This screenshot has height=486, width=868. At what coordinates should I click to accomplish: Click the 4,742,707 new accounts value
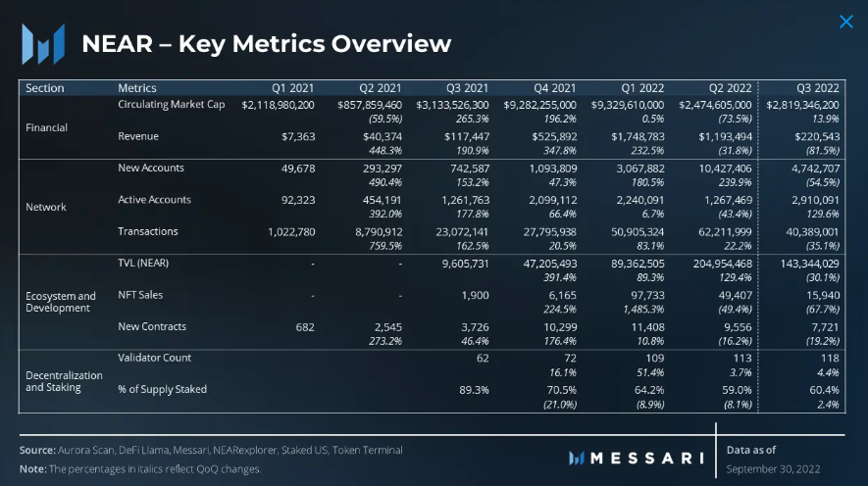pos(815,169)
